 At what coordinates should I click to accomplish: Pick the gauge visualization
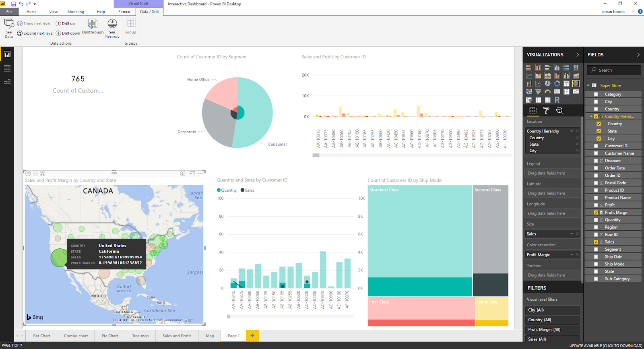pos(548,92)
